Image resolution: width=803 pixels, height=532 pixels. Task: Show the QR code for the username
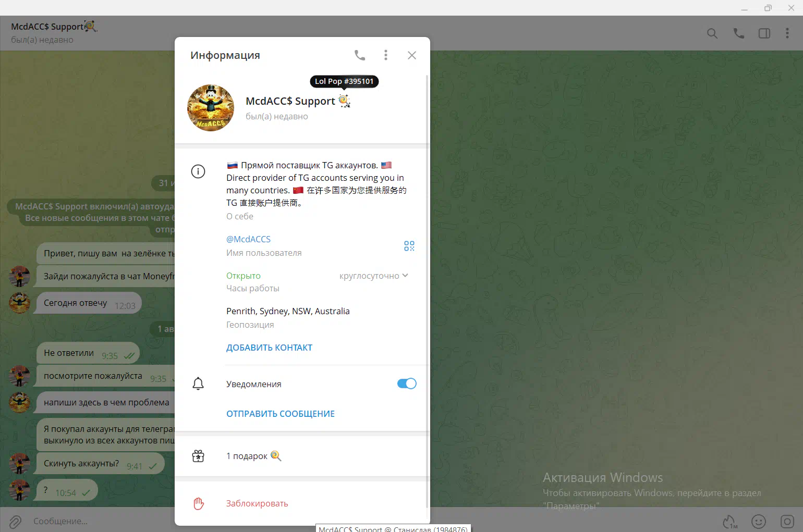409,246
